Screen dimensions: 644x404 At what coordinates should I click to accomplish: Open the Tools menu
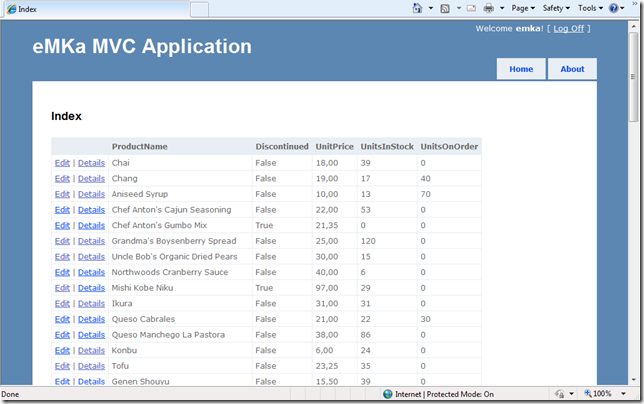pyautogui.click(x=590, y=8)
